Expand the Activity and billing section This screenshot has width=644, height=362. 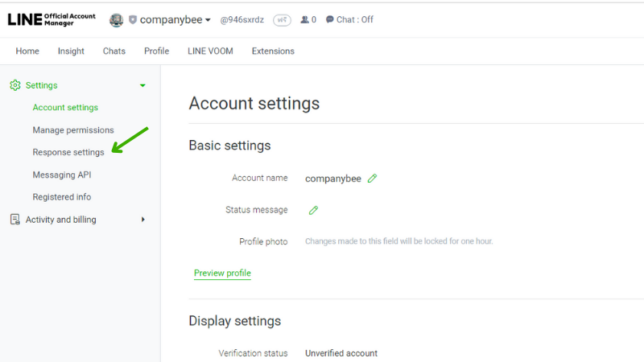click(x=143, y=220)
